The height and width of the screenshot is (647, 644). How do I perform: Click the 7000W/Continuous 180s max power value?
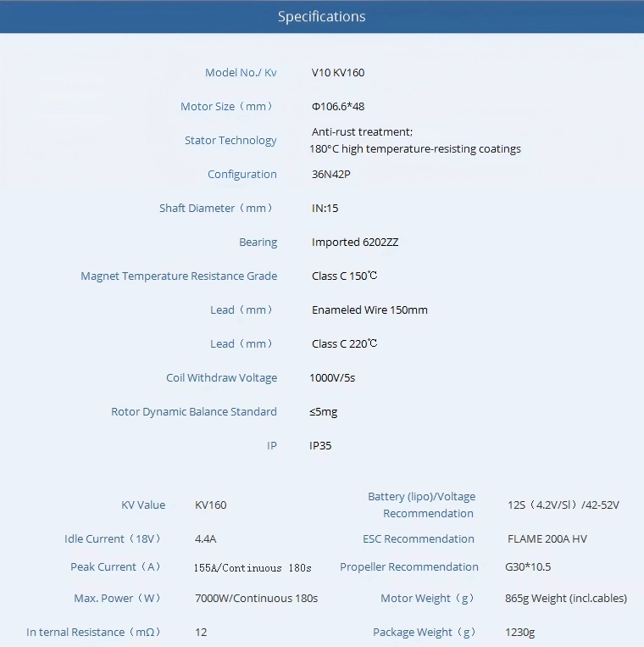pyautogui.click(x=256, y=599)
